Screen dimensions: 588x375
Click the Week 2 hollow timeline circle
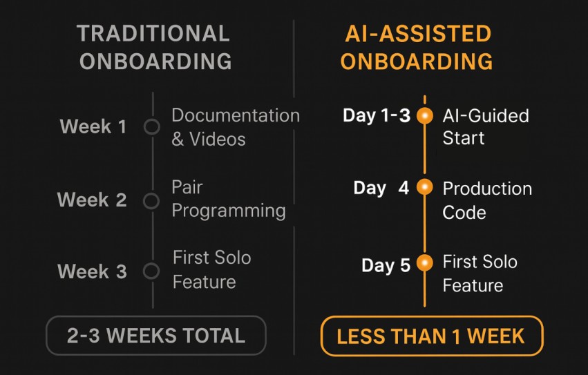click(151, 201)
